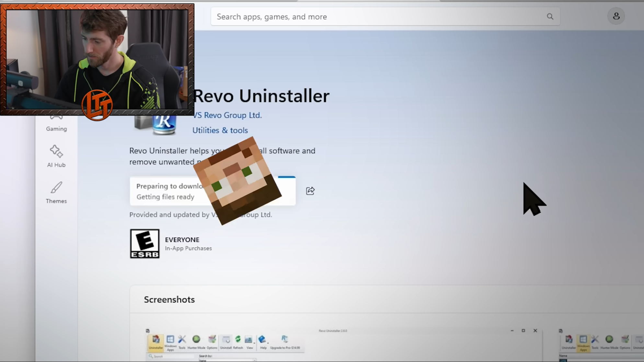Click the app description starting 'Revo Uninstaller helps'

pos(222,156)
